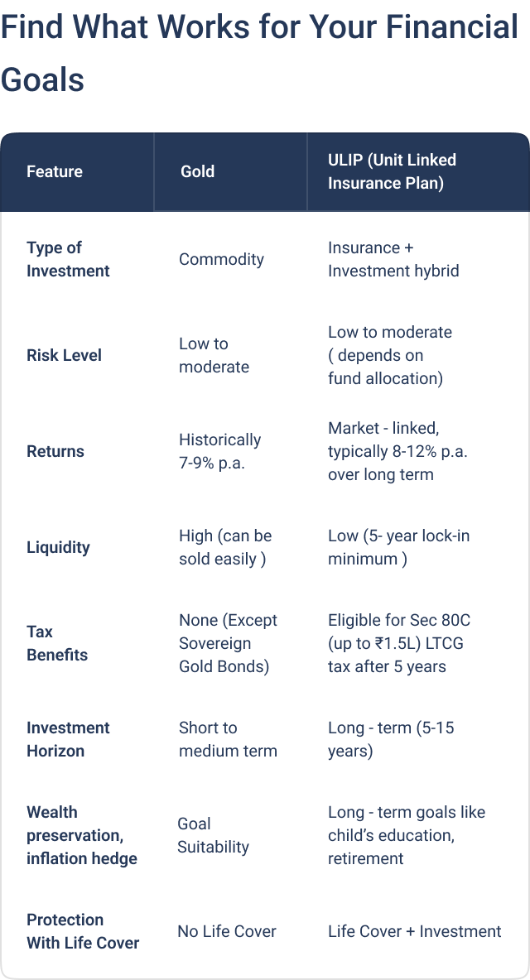Select the 'Investment Horizon' row label
This screenshot has height=980, width=530.
point(68,739)
